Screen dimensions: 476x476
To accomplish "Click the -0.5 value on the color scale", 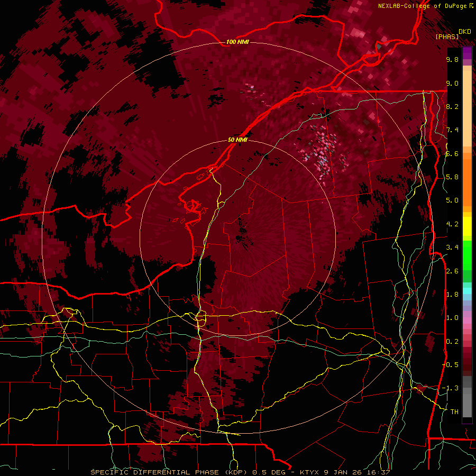I will click(451, 365).
